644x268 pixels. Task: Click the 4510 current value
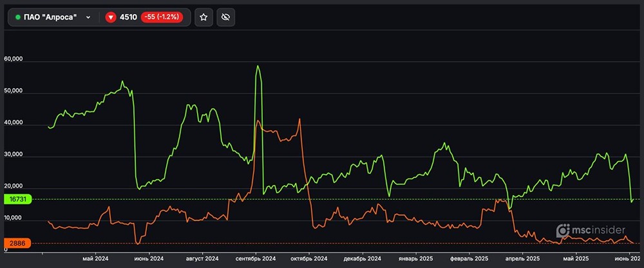(x=128, y=17)
